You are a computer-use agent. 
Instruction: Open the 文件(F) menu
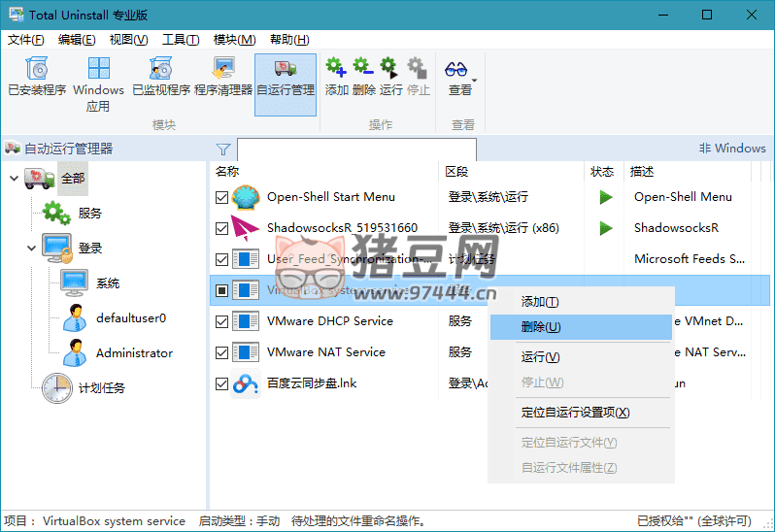point(25,40)
